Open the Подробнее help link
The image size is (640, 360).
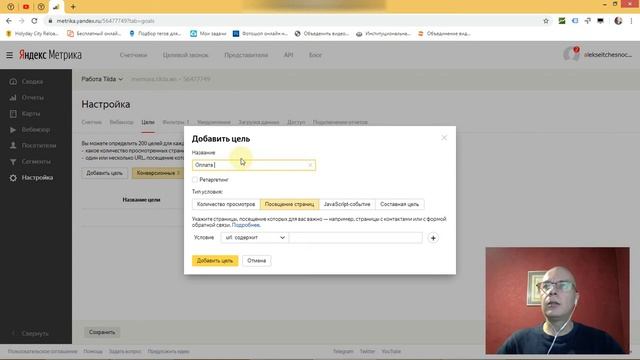pyautogui.click(x=246, y=225)
